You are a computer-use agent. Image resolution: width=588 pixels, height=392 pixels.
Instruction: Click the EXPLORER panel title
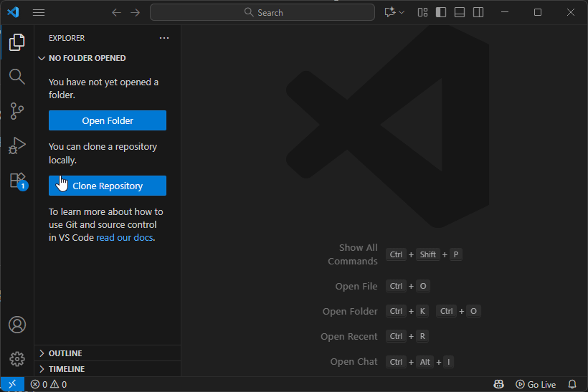point(67,38)
